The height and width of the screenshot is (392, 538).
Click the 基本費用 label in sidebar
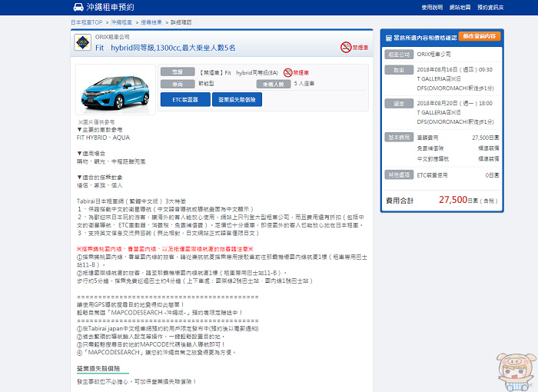pos(399,137)
